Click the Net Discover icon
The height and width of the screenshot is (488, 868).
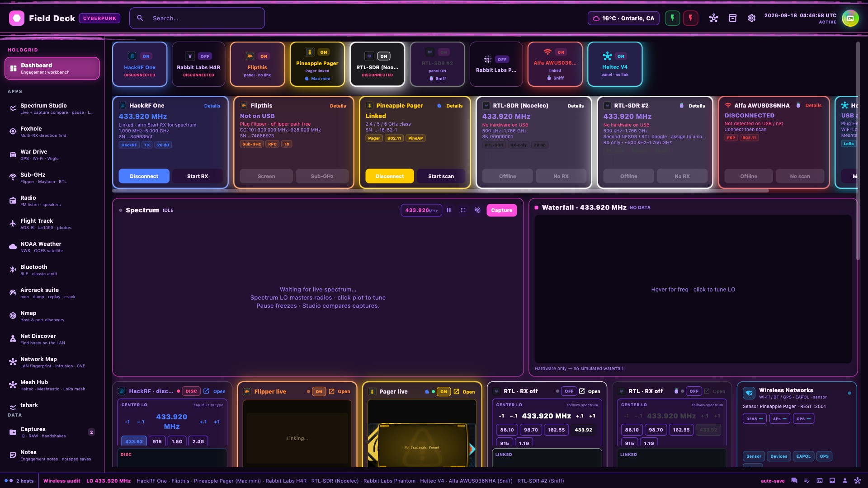13,339
